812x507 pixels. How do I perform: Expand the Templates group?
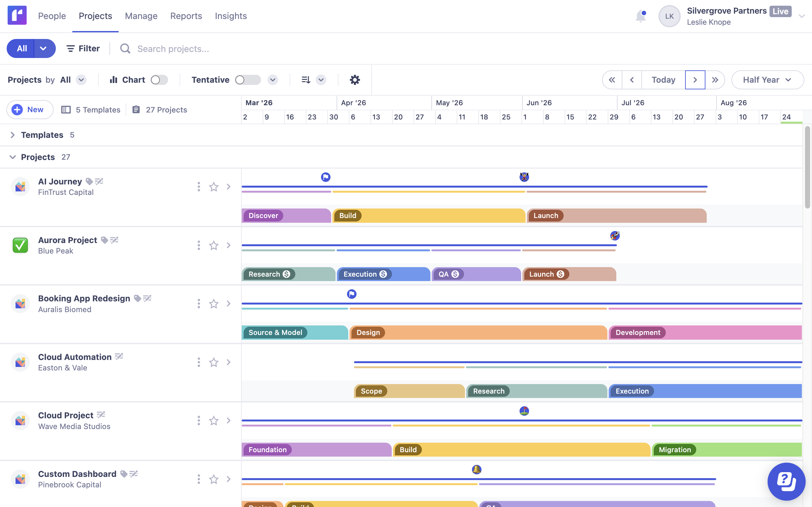pyautogui.click(x=12, y=135)
